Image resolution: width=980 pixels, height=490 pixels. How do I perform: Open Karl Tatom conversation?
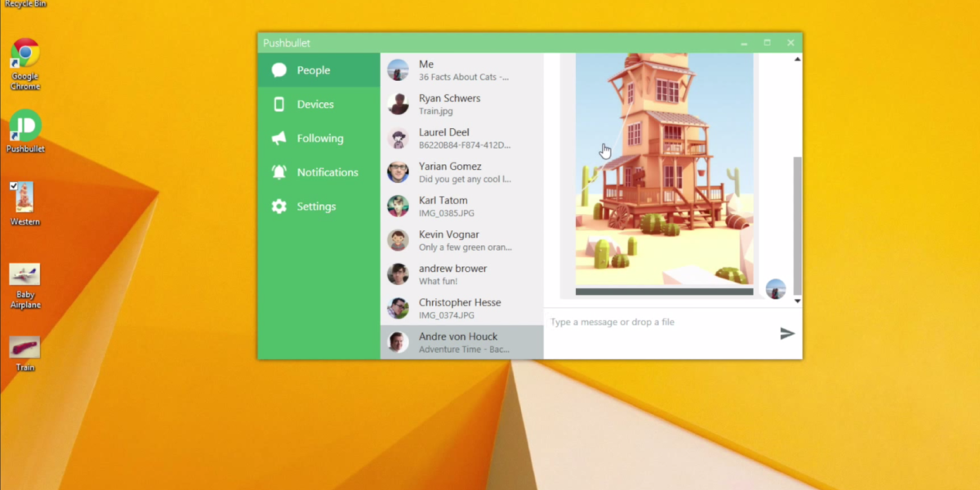[462, 207]
